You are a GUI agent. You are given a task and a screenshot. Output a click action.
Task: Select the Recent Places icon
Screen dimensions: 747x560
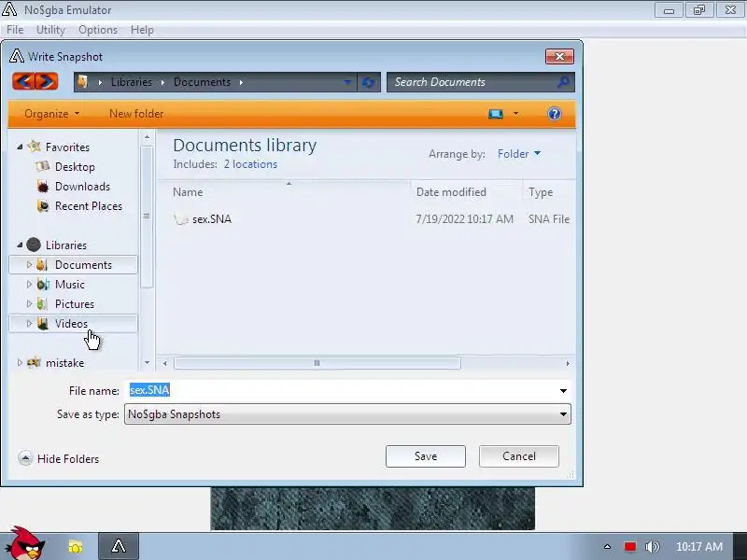click(x=43, y=206)
